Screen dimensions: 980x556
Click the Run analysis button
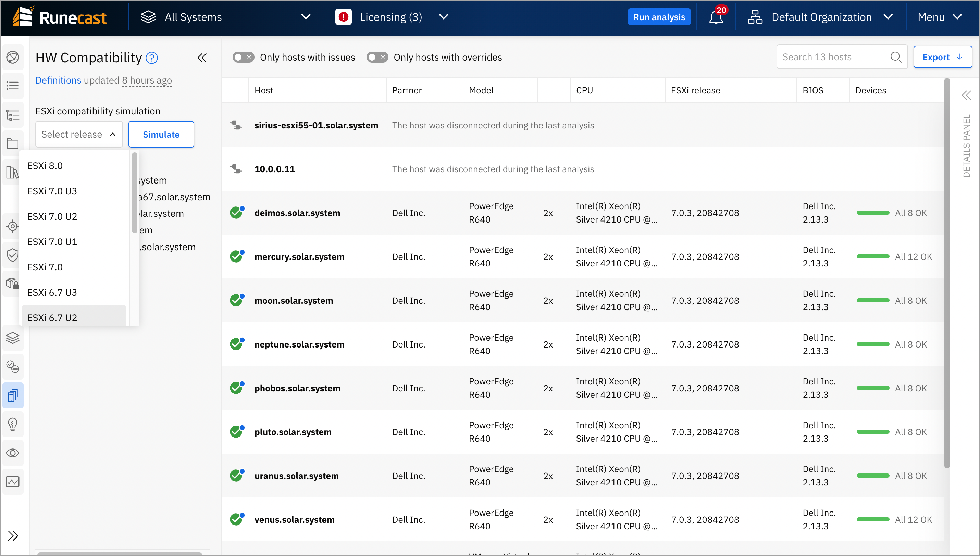659,17
